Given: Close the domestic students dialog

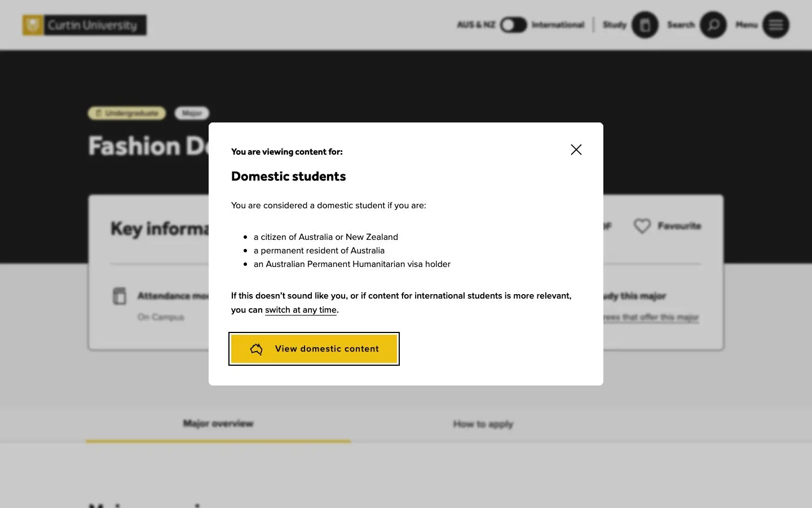Looking at the screenshot, I should coord(576,150).
